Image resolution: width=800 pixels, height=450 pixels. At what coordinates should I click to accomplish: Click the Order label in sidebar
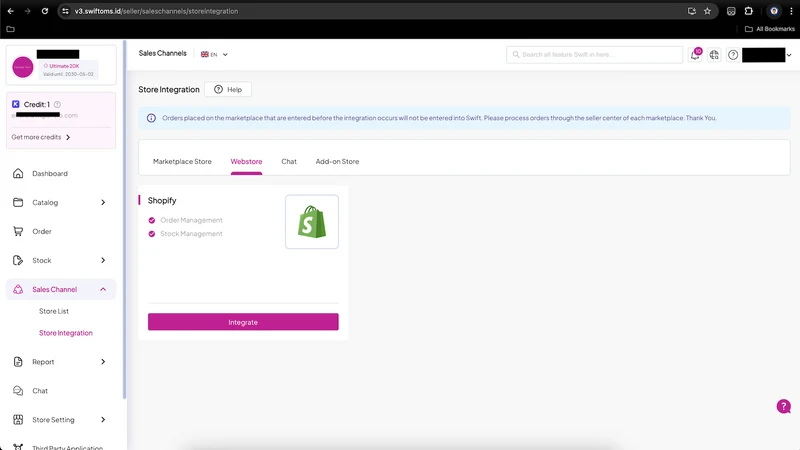click(x=42, y=231)
